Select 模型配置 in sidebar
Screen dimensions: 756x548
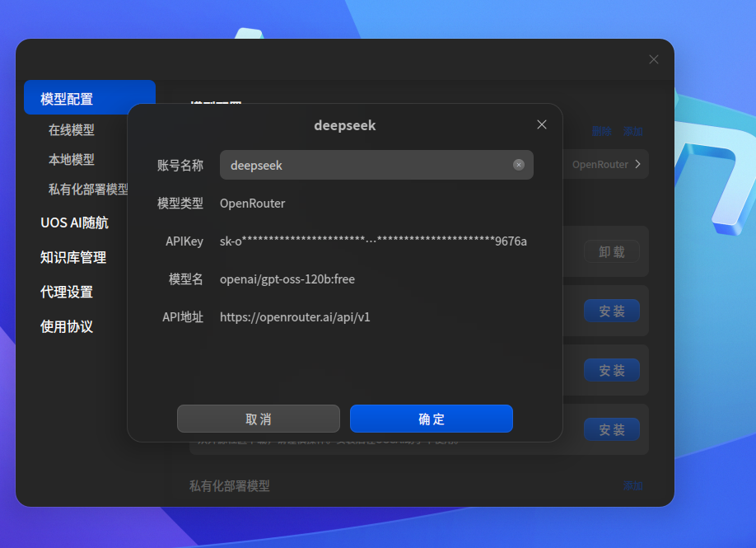coord(90,98)
